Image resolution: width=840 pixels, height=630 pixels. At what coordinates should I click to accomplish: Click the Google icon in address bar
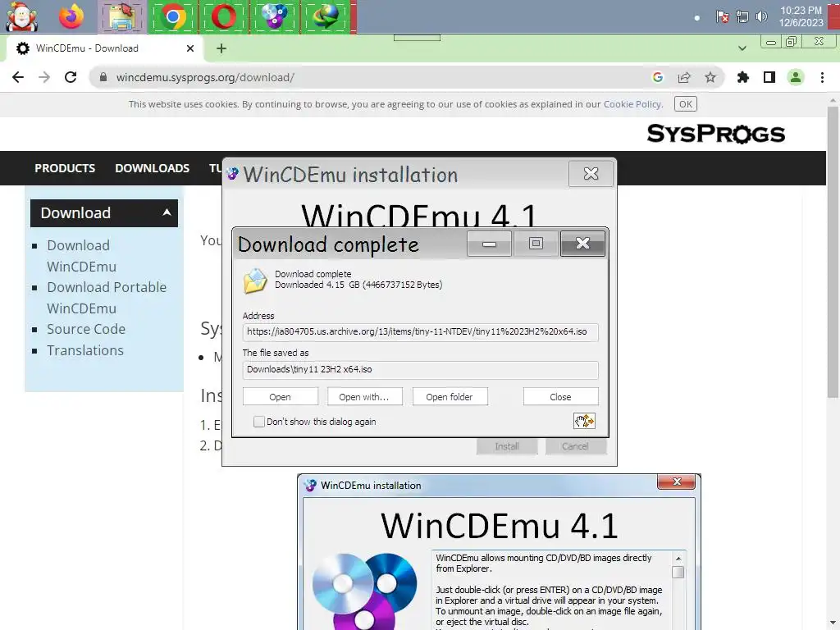tap(658, 77)
